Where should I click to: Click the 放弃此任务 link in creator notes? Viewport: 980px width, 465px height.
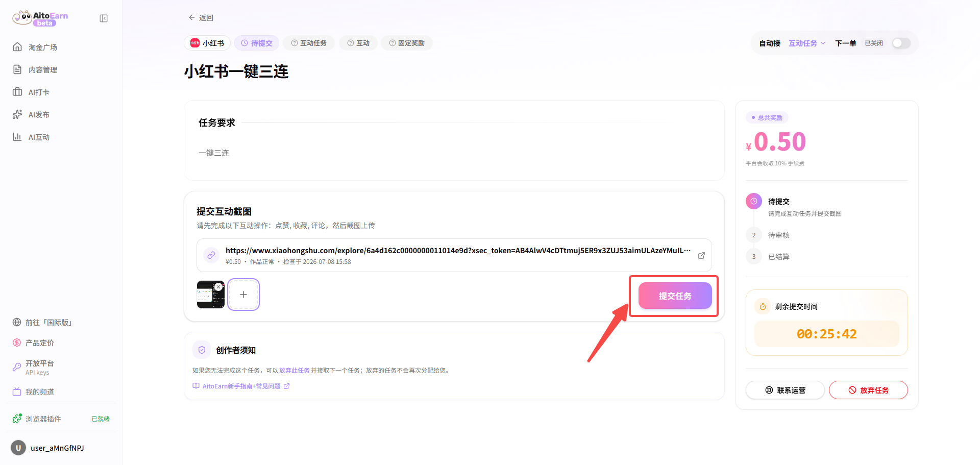point(295,371)
